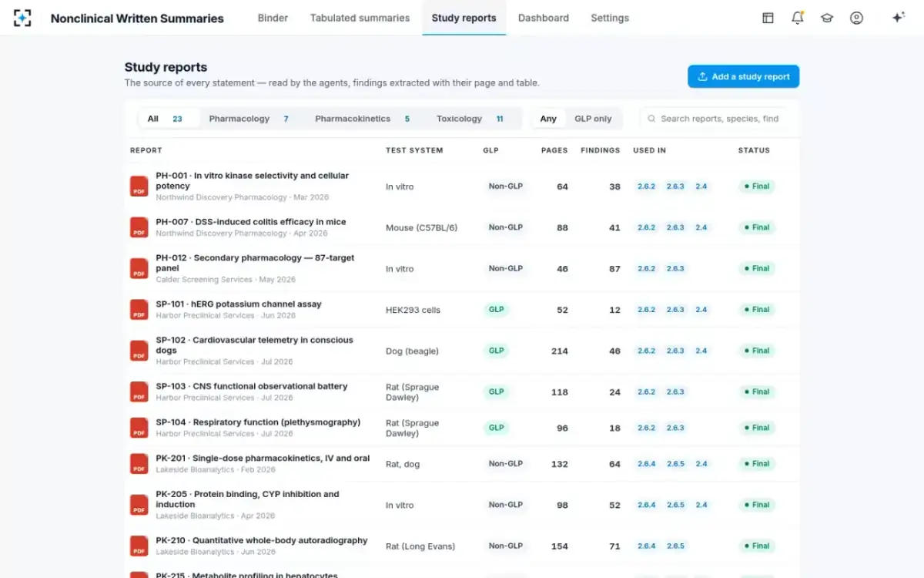Filter reports by Toxicology category

473,119
